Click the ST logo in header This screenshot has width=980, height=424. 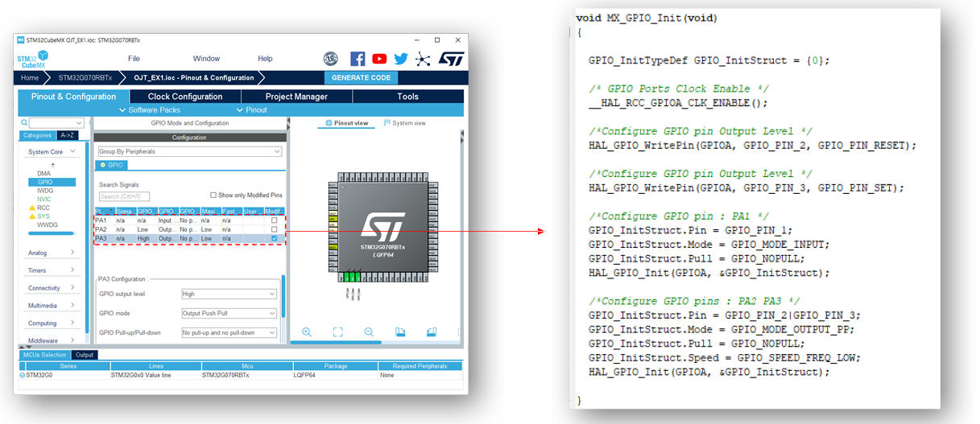pos(452,59)
